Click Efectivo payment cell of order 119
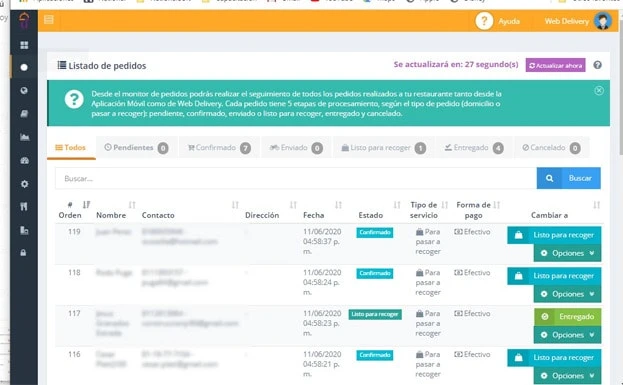The image size is (623, 385). (x=472, y=232)
